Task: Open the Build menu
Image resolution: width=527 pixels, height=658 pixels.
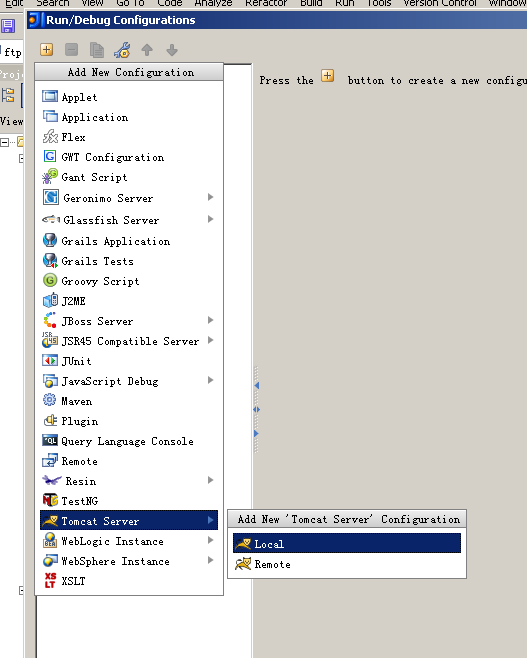Action: coord(311,3)
